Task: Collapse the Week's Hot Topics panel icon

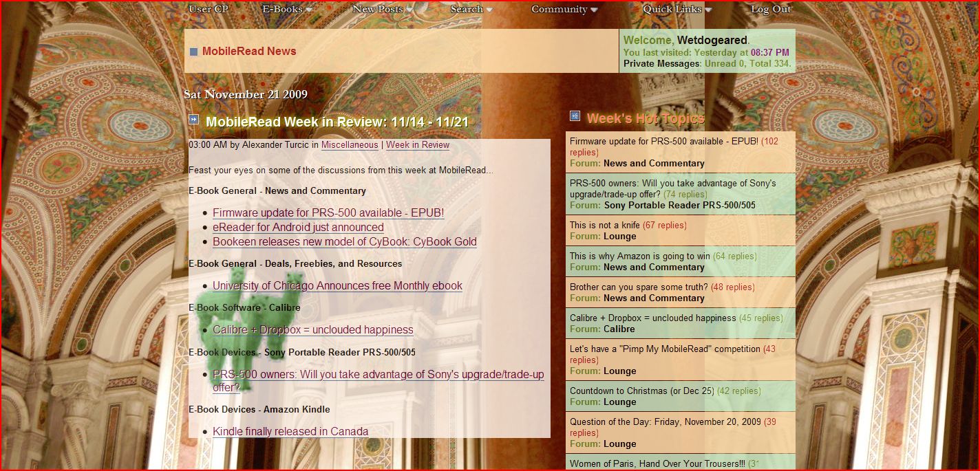Action: coord(575,116)
